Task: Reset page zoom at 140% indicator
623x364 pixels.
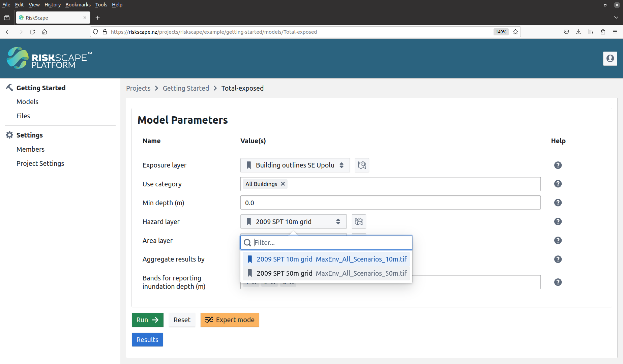Action: click(501, 32)
